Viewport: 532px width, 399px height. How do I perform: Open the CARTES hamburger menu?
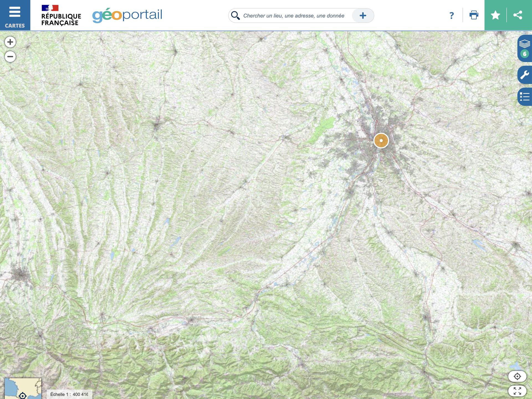(15, 15)
